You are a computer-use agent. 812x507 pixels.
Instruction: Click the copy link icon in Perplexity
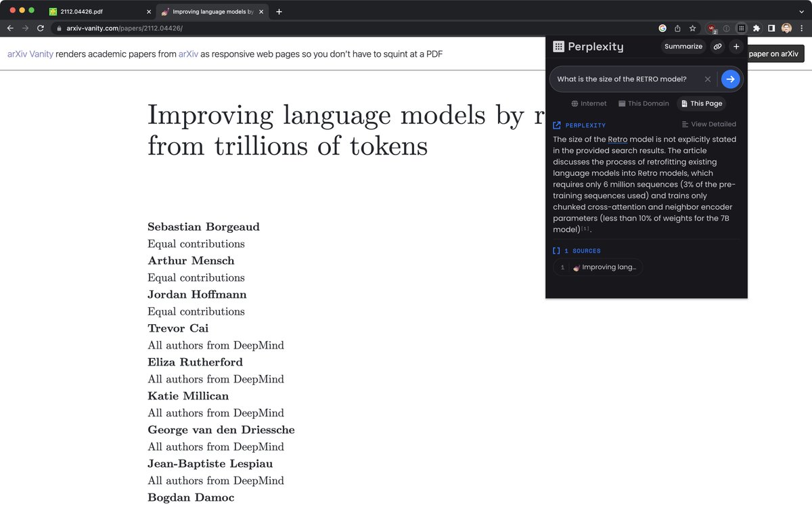(x=717, y=47)
